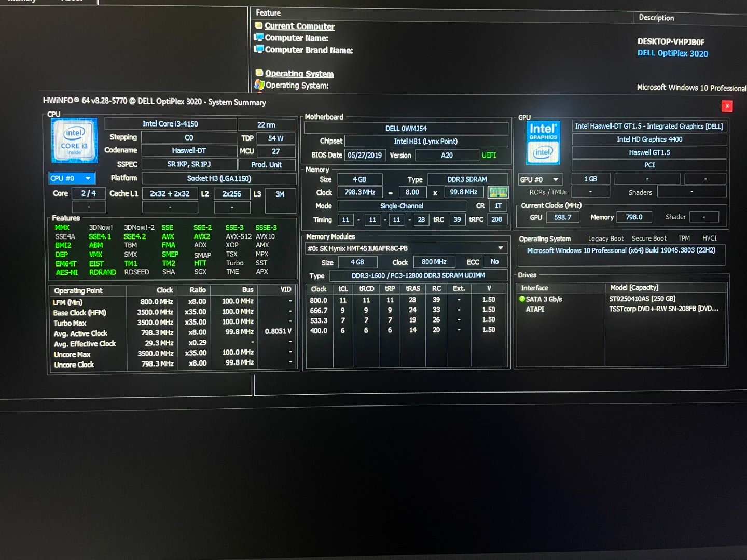Click the Avg. Effective Clock row
This screenshot has width=747, height=560.
click(174, 343)
